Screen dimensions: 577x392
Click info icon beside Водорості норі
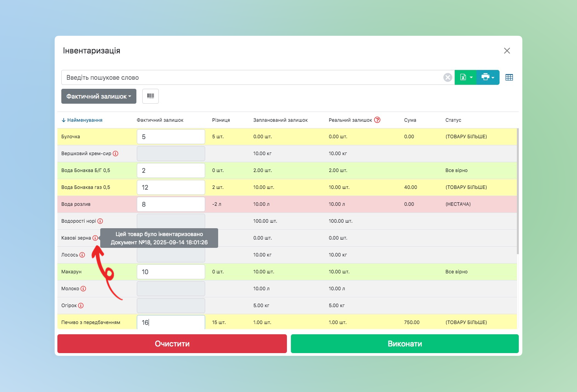pos(100,221)
